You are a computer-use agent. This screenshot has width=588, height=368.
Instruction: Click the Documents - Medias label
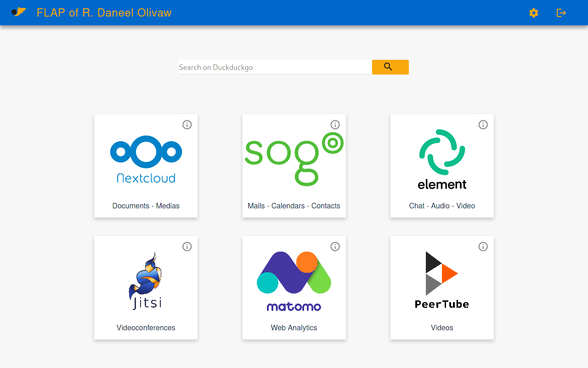(146, 206)
